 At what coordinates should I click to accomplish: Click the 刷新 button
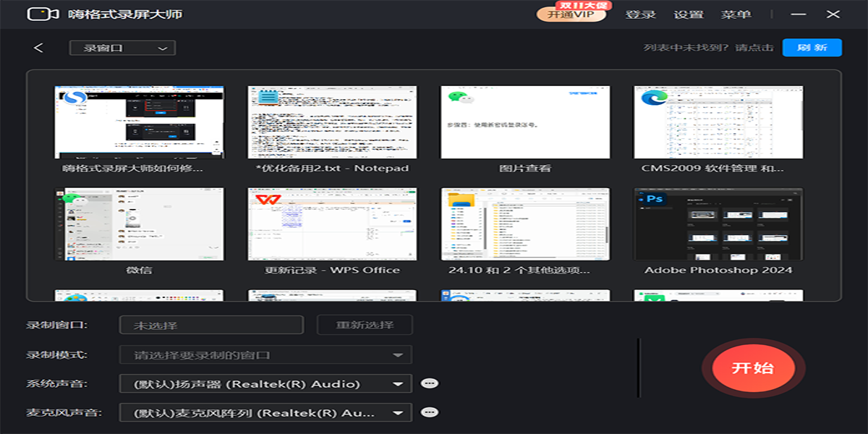tap(812, 48)
